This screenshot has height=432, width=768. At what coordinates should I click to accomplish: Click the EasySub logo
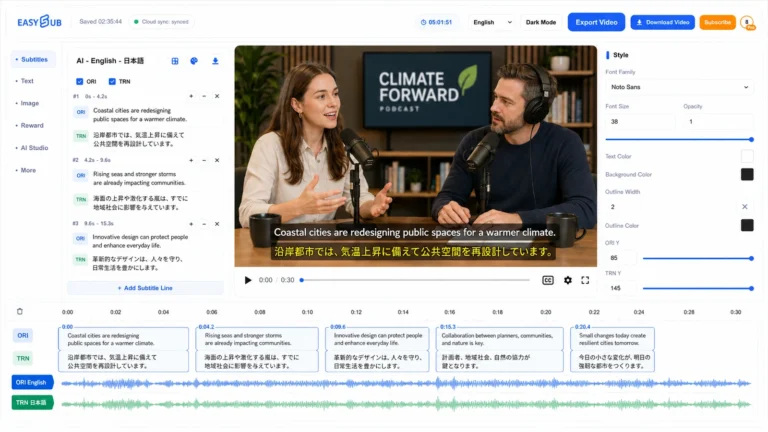click(40, 22)
